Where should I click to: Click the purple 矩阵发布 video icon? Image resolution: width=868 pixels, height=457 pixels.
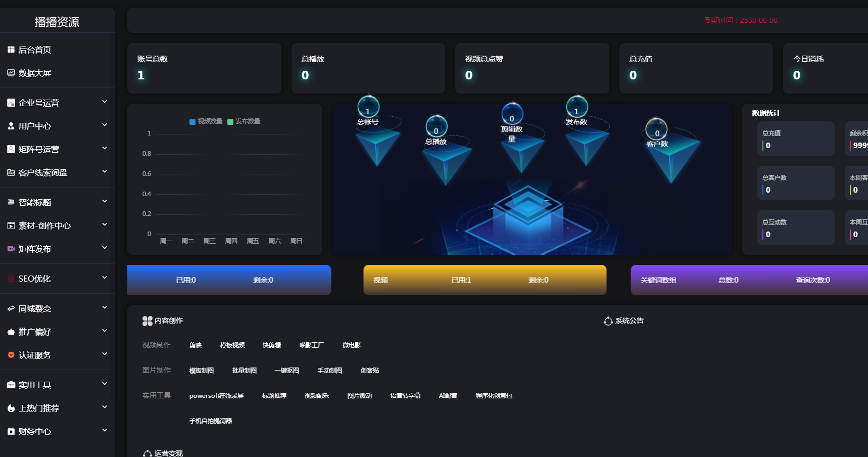coord(11,249)
